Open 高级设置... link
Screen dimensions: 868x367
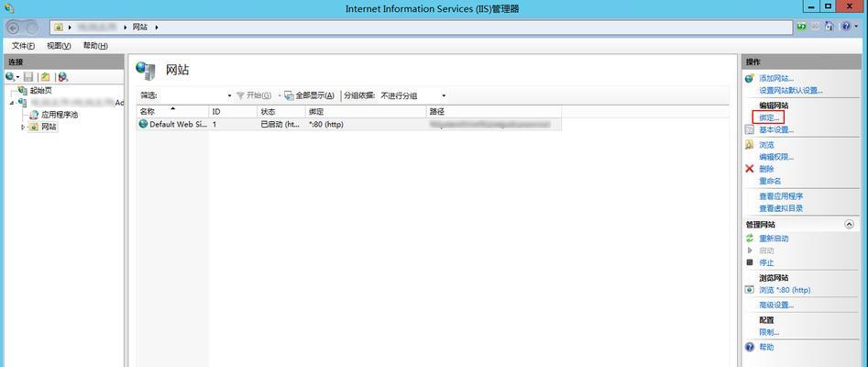[x=776, y=305]
